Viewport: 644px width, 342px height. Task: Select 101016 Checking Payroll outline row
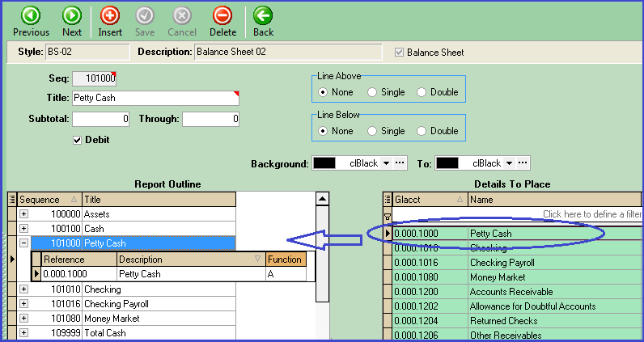(127, 304)
